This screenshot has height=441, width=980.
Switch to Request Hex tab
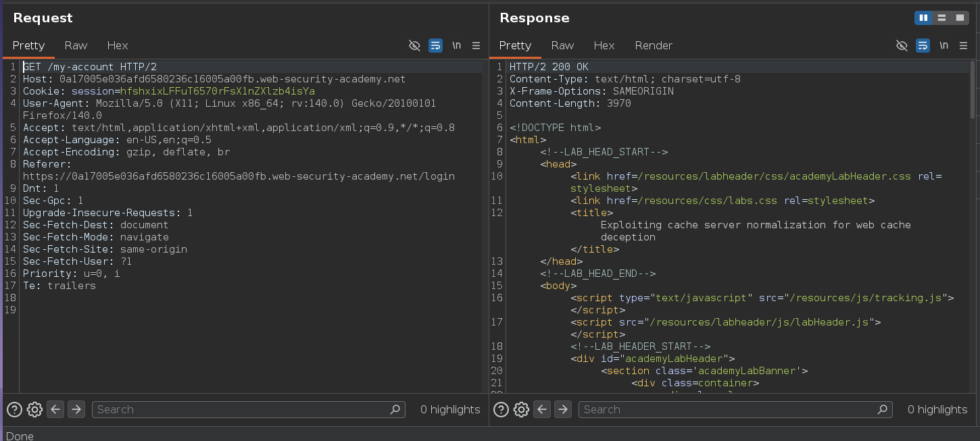(118, 45)
